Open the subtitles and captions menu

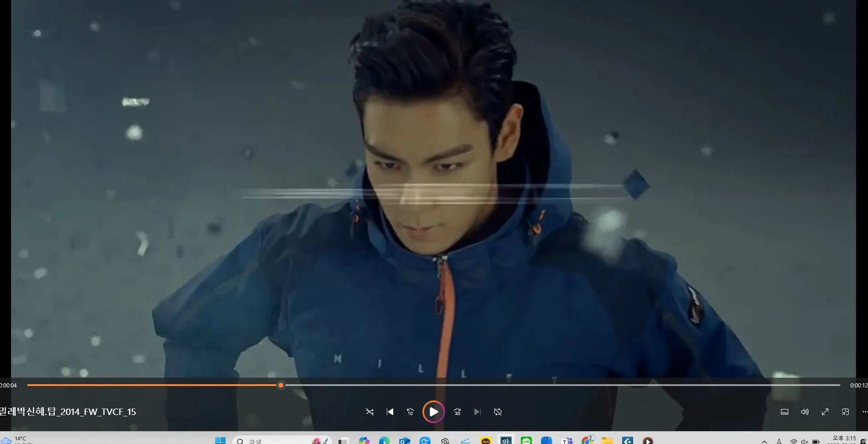[785, 412]
